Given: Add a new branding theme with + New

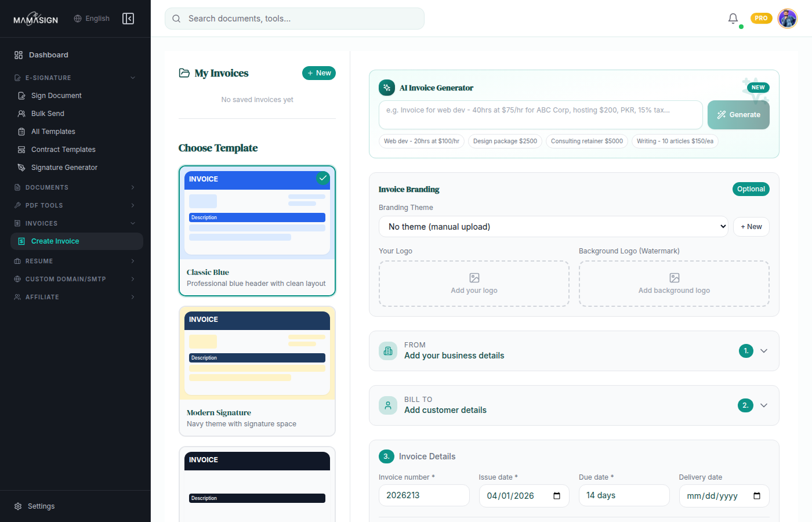Looking at the screenshot, I should tap(751, 227).
